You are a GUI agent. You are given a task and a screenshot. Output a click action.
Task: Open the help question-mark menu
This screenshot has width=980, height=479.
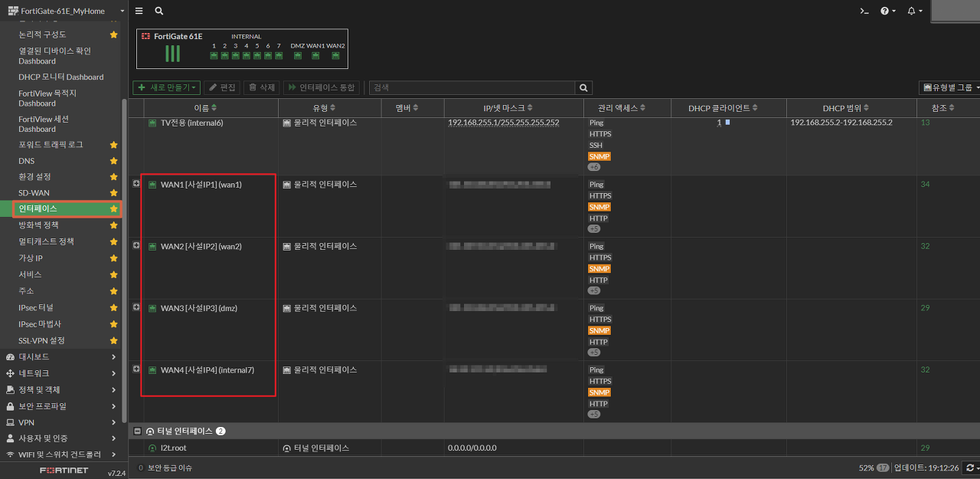887,11
